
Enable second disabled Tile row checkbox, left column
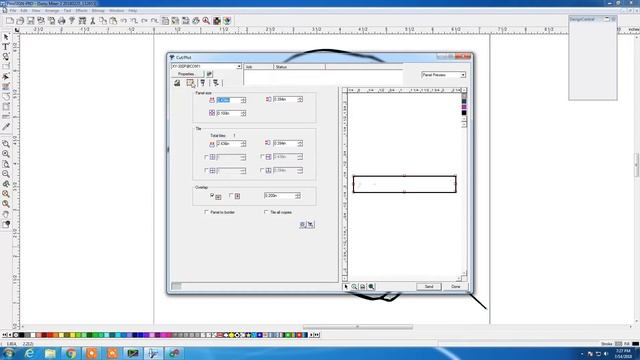click(206, 170)
